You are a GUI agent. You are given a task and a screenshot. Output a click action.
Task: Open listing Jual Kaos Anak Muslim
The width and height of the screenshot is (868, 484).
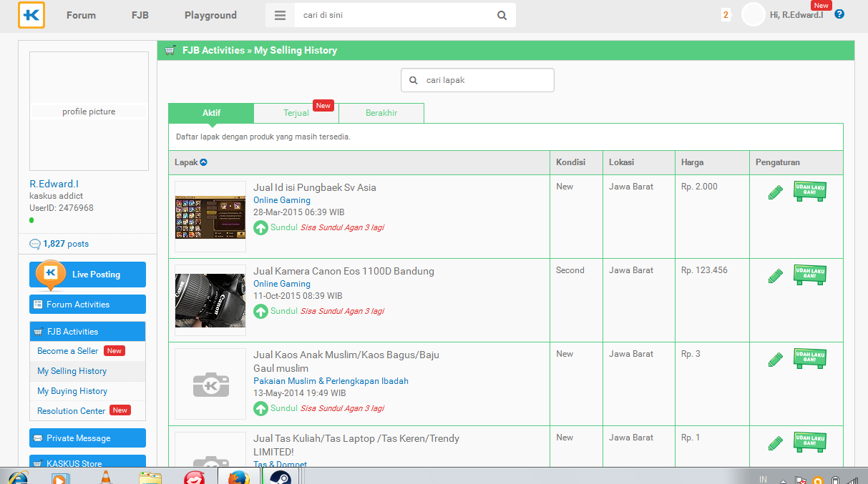[346, 361]
